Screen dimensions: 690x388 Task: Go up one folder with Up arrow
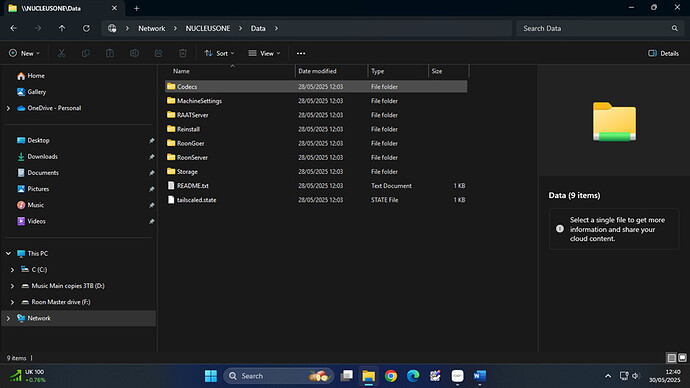point(62,28)
